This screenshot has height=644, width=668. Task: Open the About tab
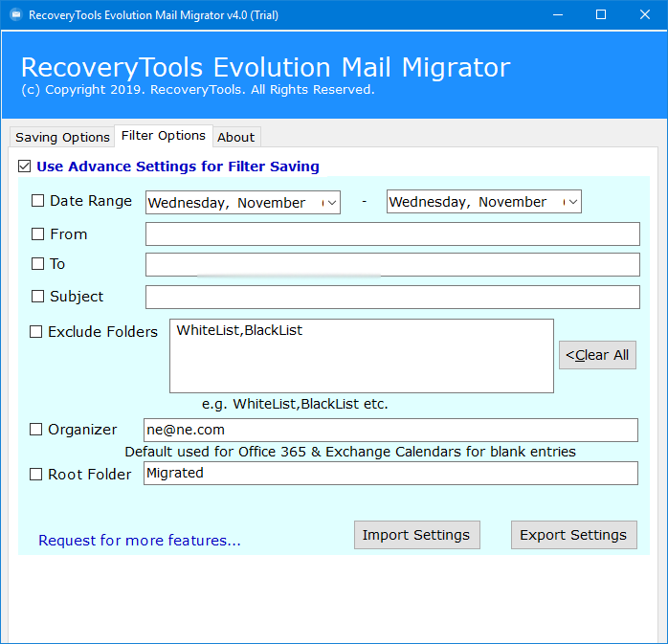point(236,137)
